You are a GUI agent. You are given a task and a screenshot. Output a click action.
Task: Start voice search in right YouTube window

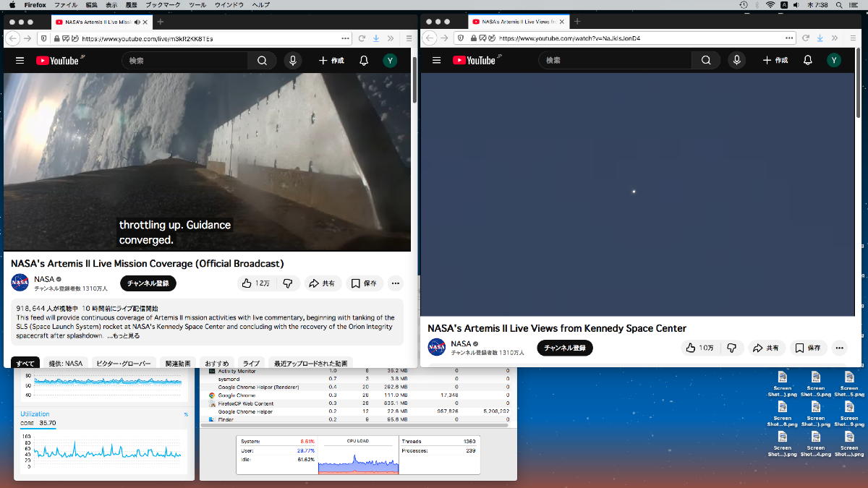coord(736,61)
